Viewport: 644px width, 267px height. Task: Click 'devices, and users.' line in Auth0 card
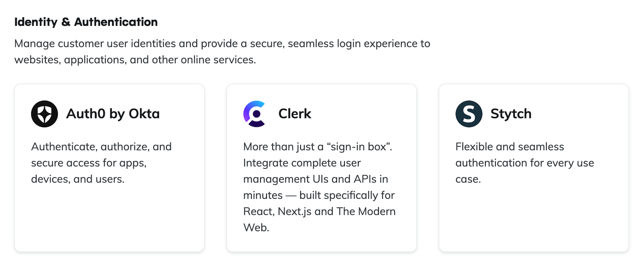tap(78, 179)
